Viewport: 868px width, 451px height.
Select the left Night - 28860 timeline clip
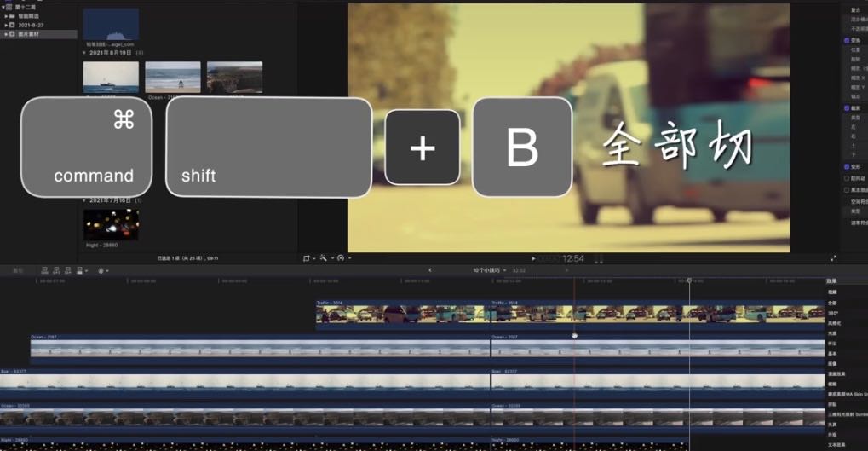244,444
